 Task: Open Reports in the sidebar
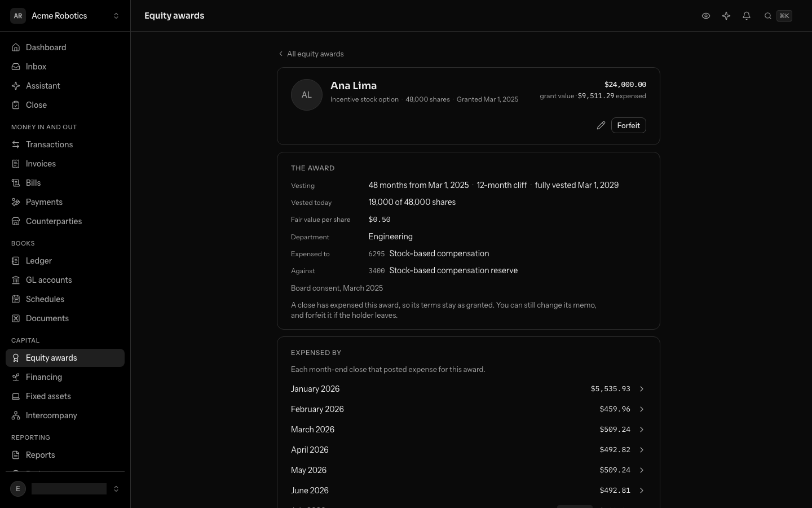[x=65, y=455]
